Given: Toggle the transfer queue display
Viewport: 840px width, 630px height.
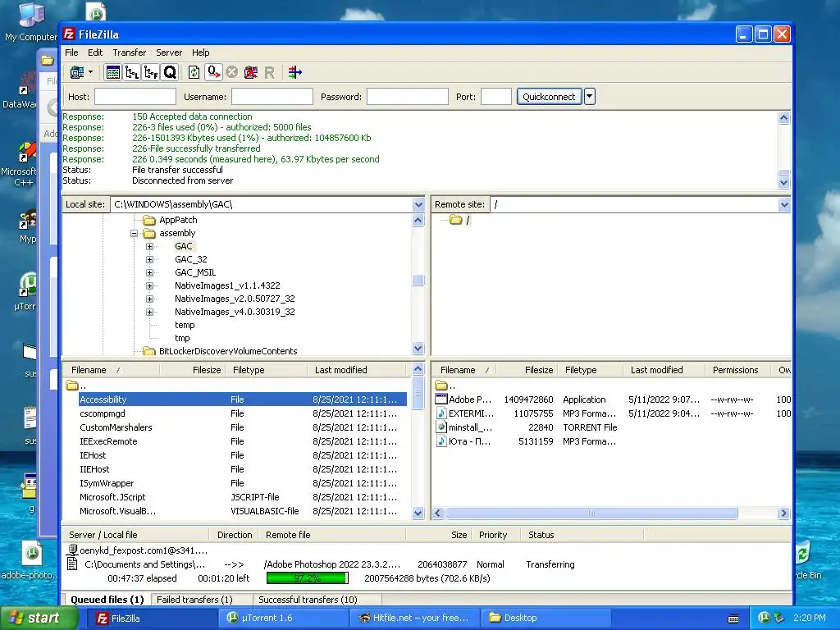Looking at the screenshot, I should (x=170, y=72).
